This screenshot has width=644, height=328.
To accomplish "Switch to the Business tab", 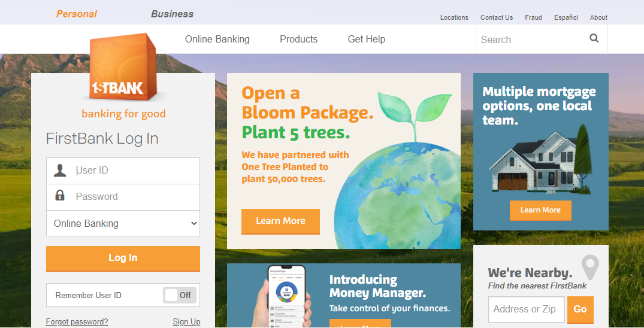I will (172, 14).
